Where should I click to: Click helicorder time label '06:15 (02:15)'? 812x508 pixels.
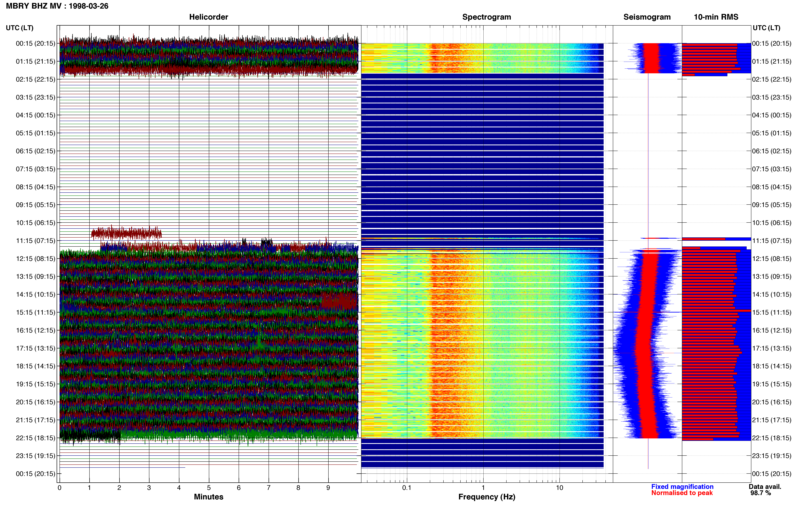[36, 151]
